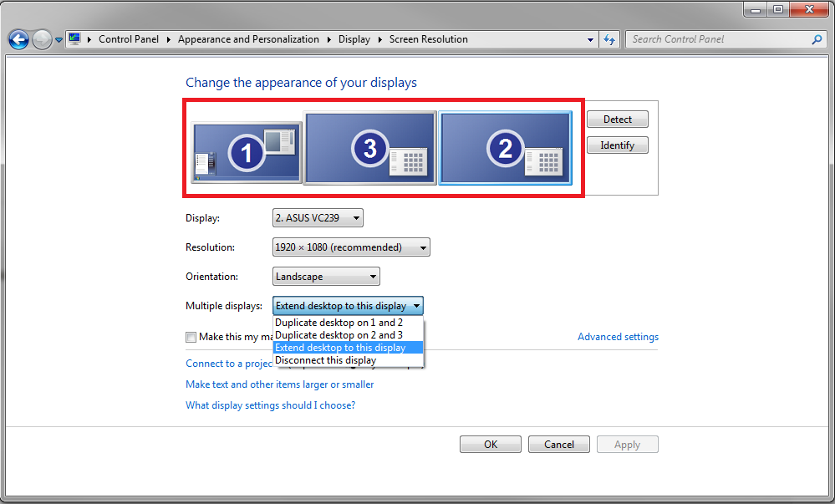The height and width of the screenshot is (504, 835).
Task: Open the Advanced settings link
Action: [618, 337]
